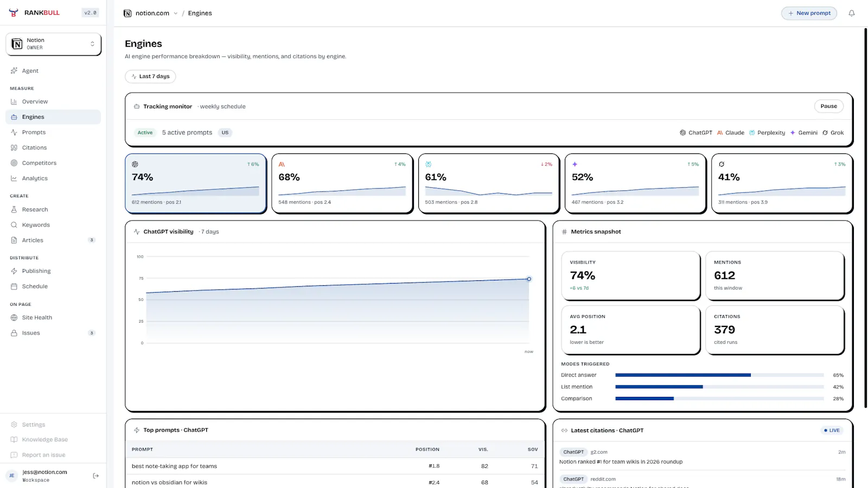Viewport: 868px width, 488px height.
Task: Click the Engines breadcrumb link
Action: click(200, 13)
